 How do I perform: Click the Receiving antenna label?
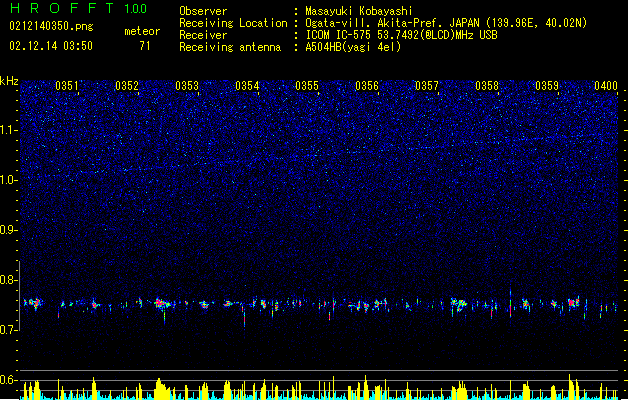coord(230,47)
